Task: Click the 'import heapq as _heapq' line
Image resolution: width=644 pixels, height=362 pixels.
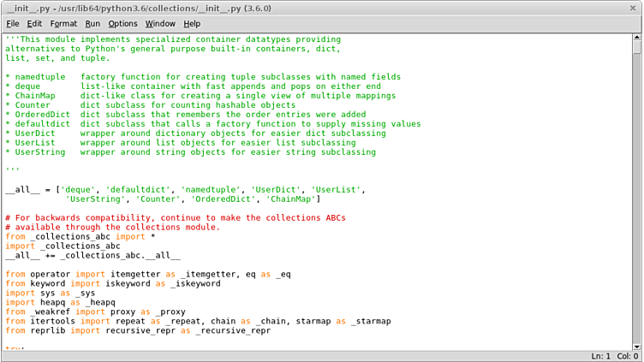Action: [x=60, y=302]
